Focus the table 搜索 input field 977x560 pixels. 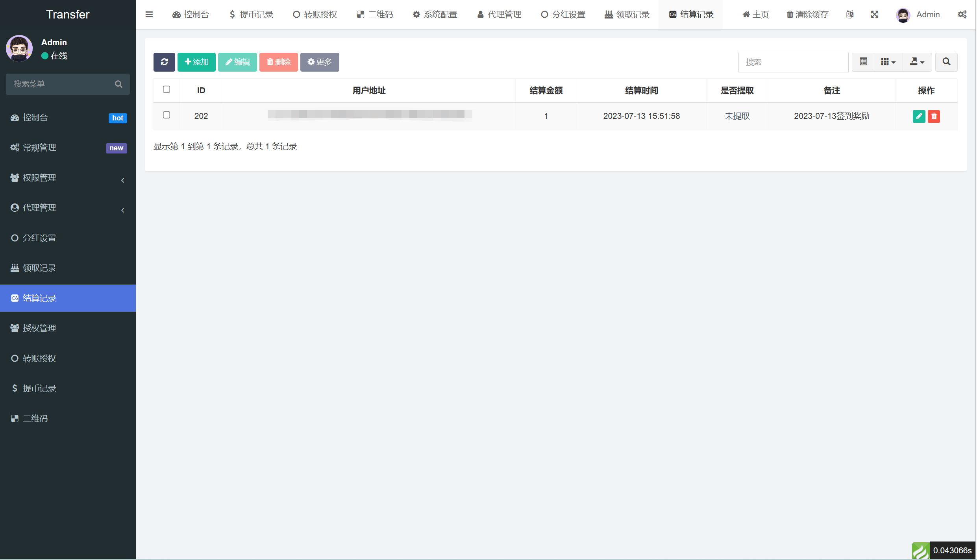[793, 62]
